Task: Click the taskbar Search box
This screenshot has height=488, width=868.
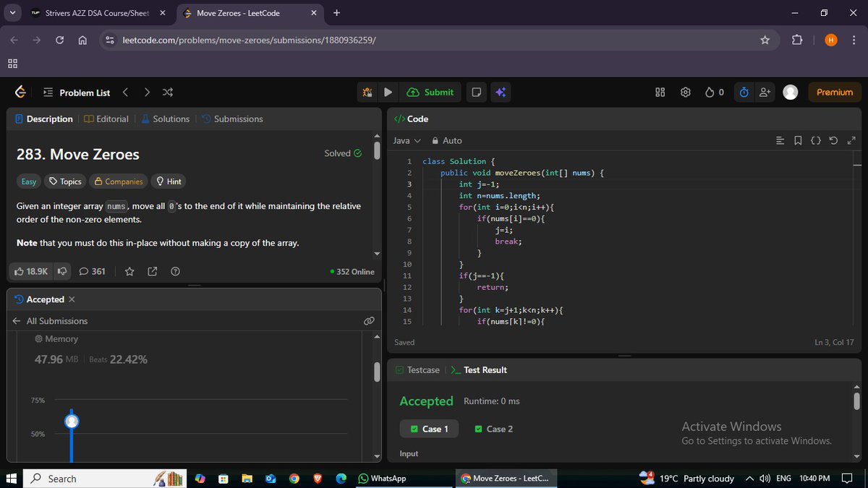Action: tap(105, 479)
